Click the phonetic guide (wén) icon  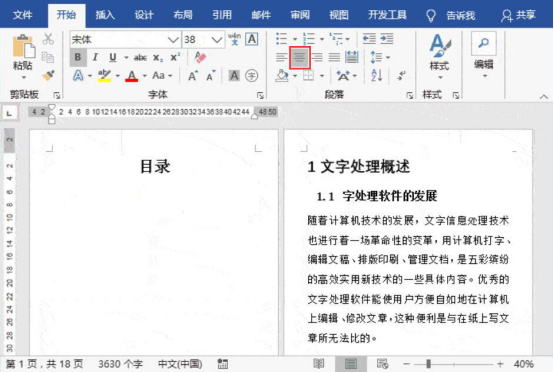click(234, 39)
